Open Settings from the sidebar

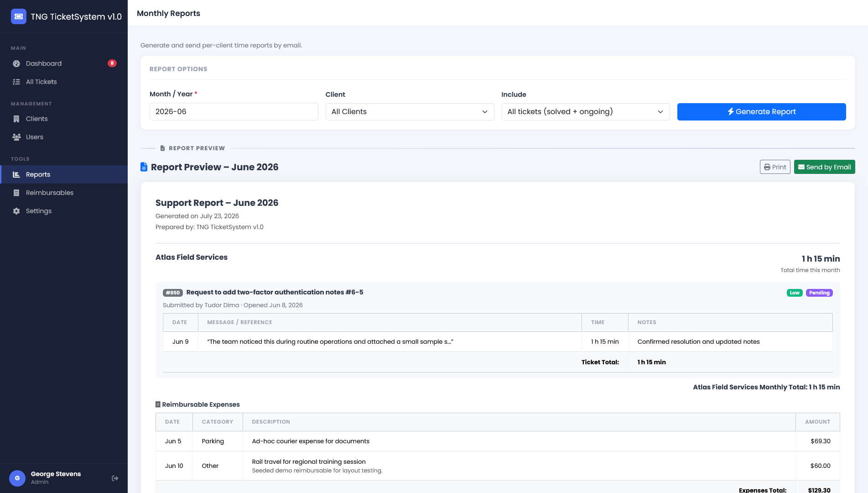click(64, 211)
